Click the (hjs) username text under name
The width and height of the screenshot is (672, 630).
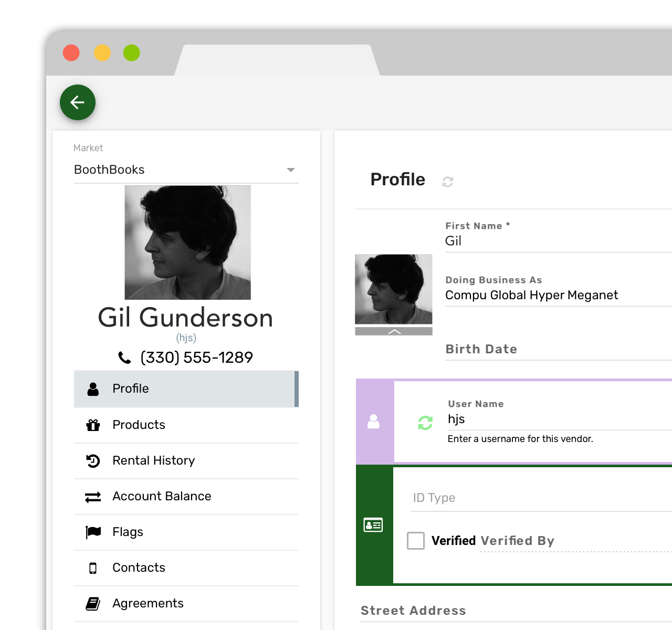pos(186,338)
